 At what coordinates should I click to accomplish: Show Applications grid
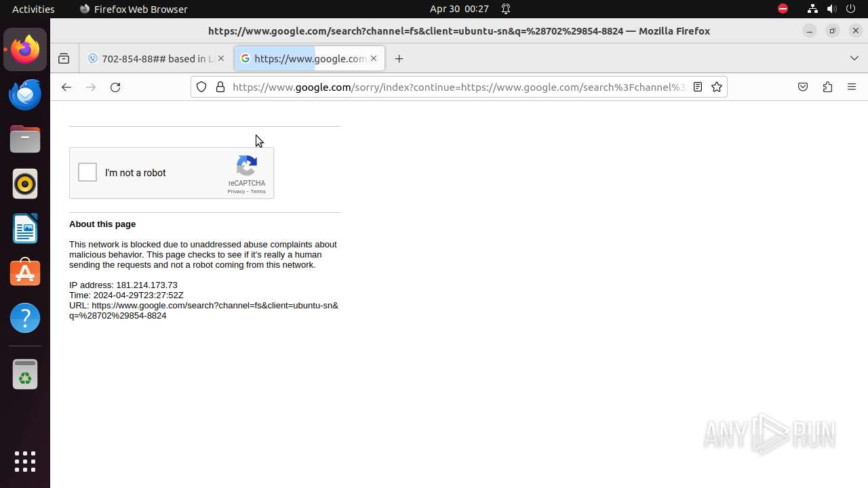coord(25,462)
